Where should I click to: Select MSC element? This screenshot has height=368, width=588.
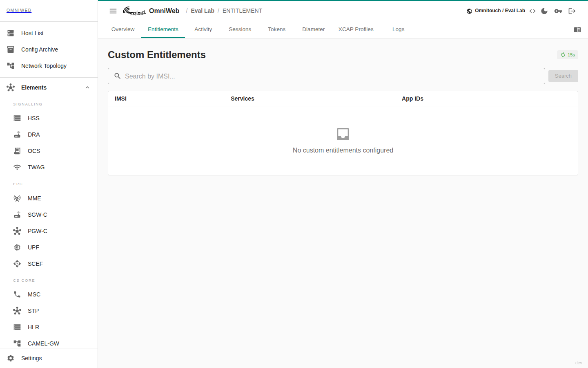pyautogui.click(x=49, y=294)
